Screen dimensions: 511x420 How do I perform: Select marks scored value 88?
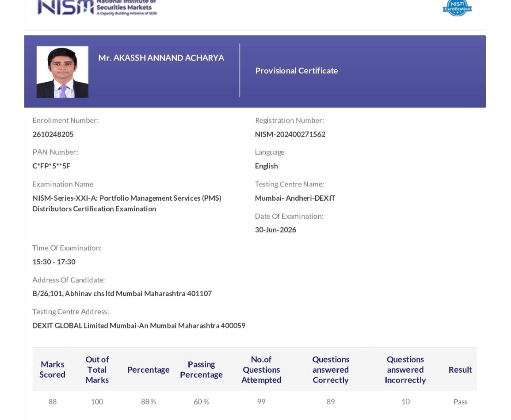[x=53, y=402]
